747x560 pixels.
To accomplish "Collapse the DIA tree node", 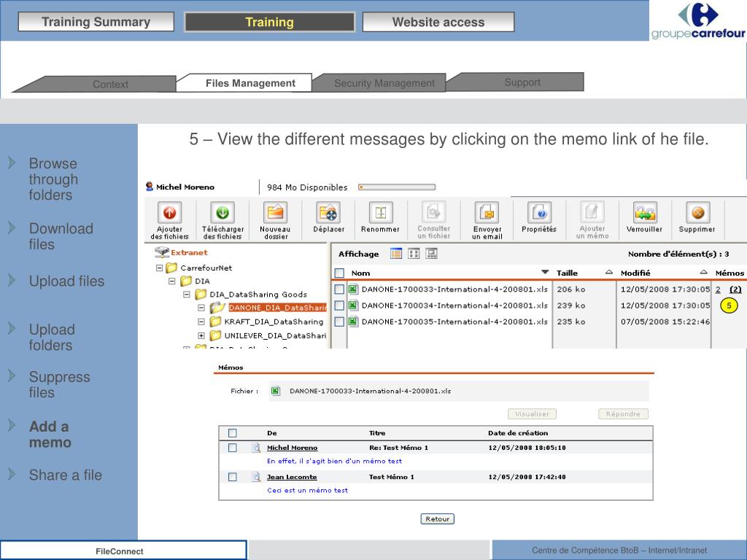I will pos(172,281).
